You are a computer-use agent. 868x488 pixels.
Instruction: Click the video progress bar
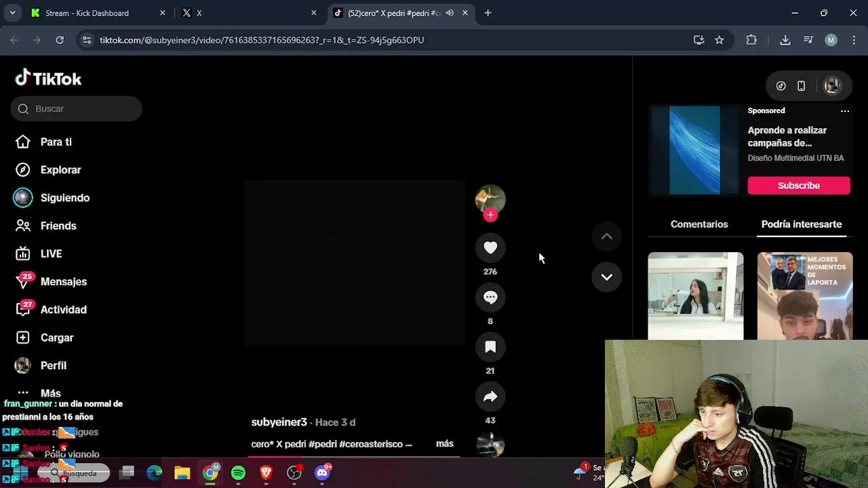(x=354, y=456)
